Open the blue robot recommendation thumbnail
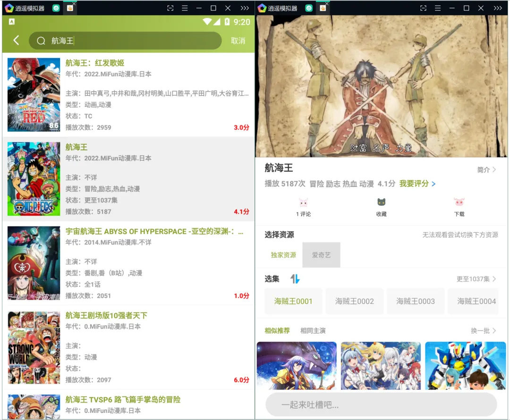This screenshot has width=510, height=420. pyautogui.click(x=466, y=366)
